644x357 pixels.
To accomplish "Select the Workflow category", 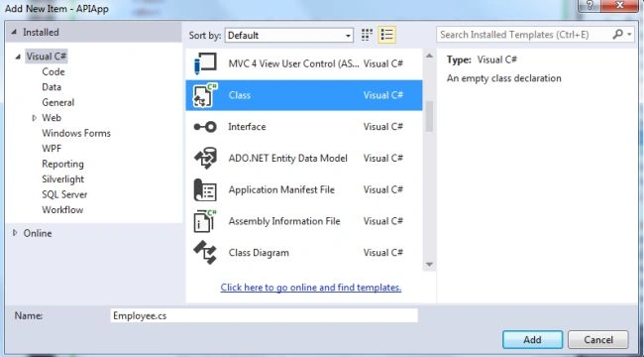I will (62, 210).
